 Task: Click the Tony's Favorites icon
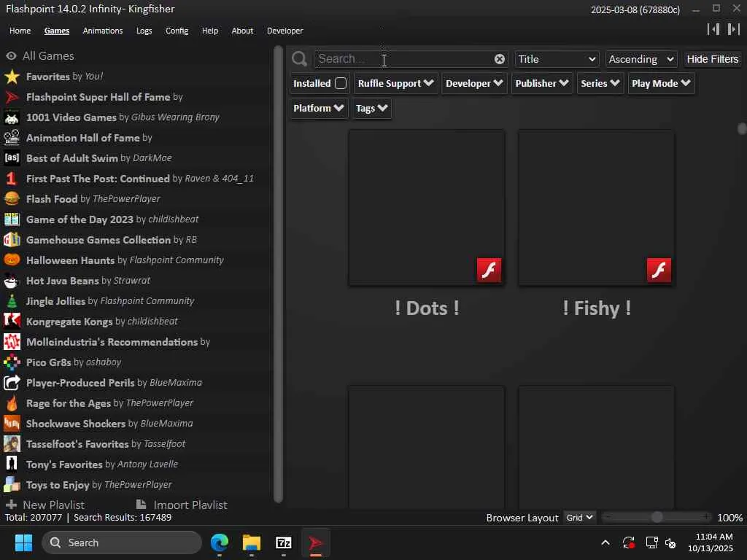(12, 464)
